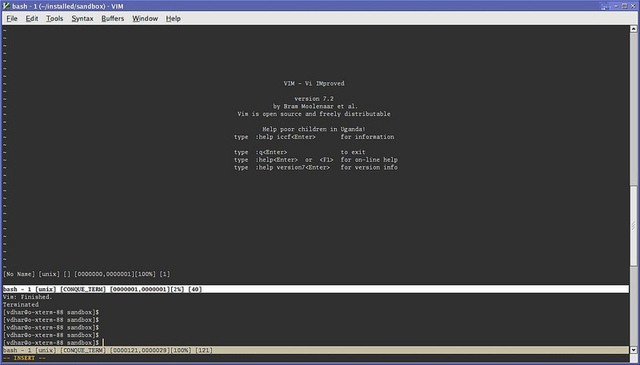Click the scrollbar up arrow

tap(633, 29)
